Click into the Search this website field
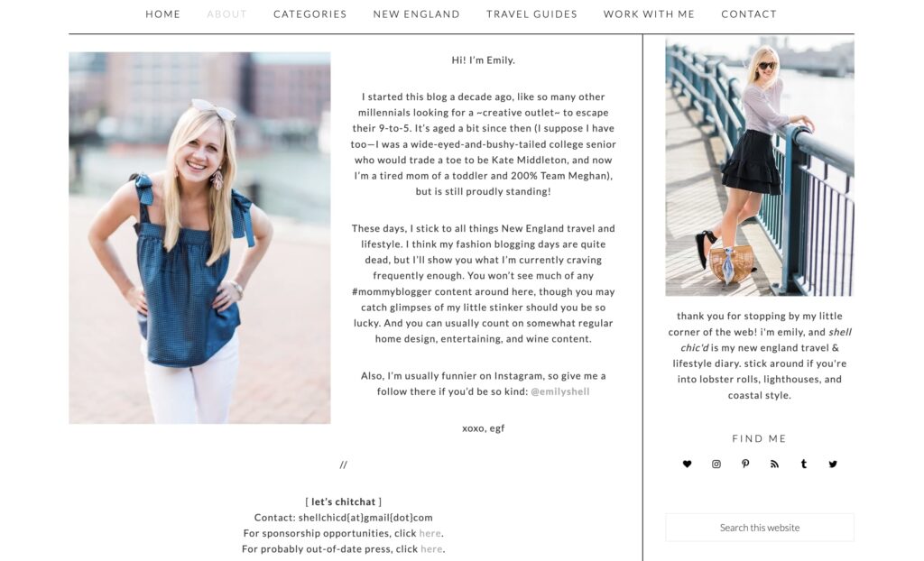 click(760, 528)
